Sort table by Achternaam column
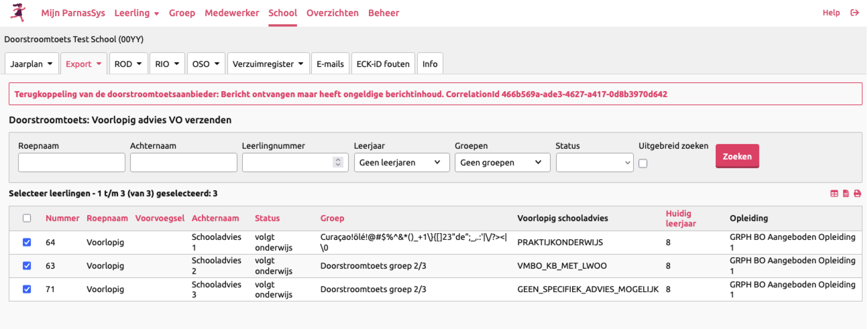This screenshot has width=868, height=329. [216, 219]
